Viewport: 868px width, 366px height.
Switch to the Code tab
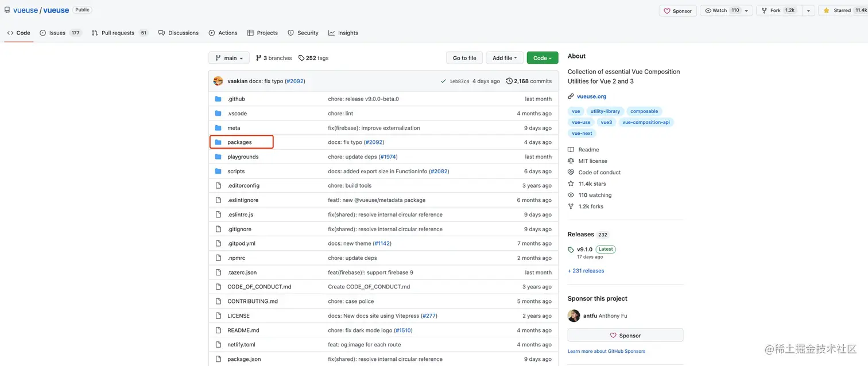coord(19,33)
